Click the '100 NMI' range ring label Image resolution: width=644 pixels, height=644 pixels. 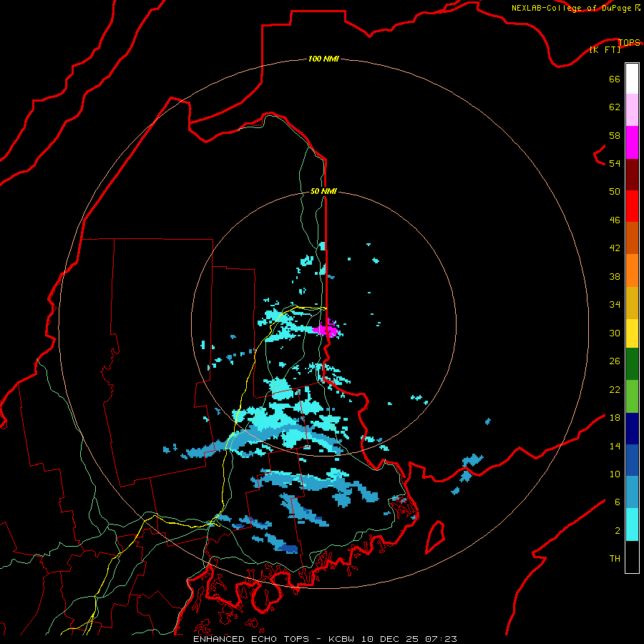pyautogui.click(x=323, y=59)
